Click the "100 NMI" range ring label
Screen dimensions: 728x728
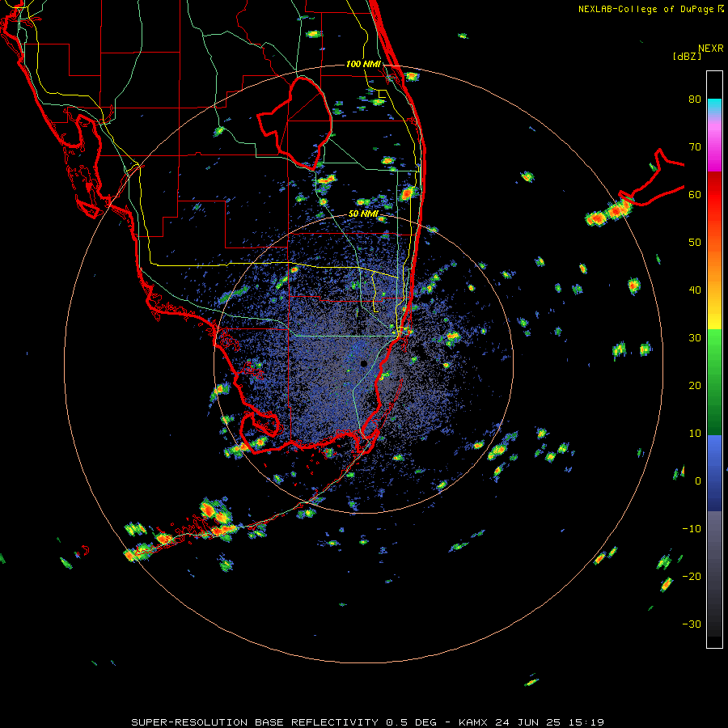pos(363,64)
